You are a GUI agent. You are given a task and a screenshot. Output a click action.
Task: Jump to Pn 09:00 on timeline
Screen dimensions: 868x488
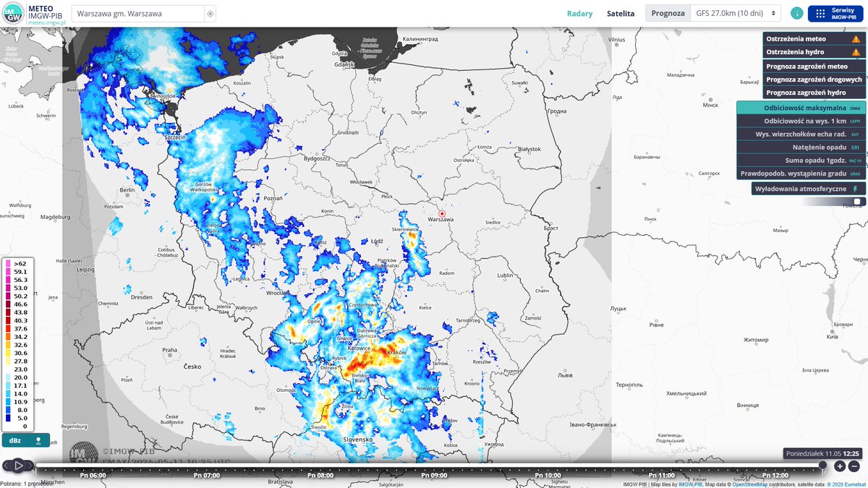tap(435, 476)
